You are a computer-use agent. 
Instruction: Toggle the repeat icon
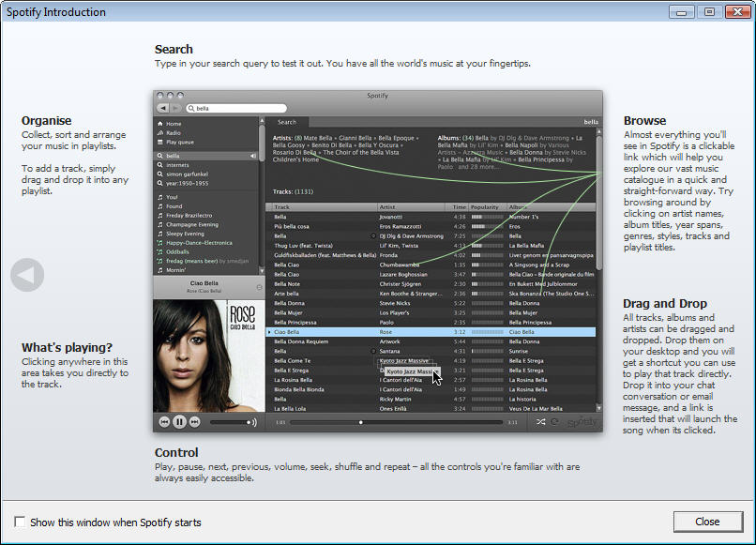[555, 422]
